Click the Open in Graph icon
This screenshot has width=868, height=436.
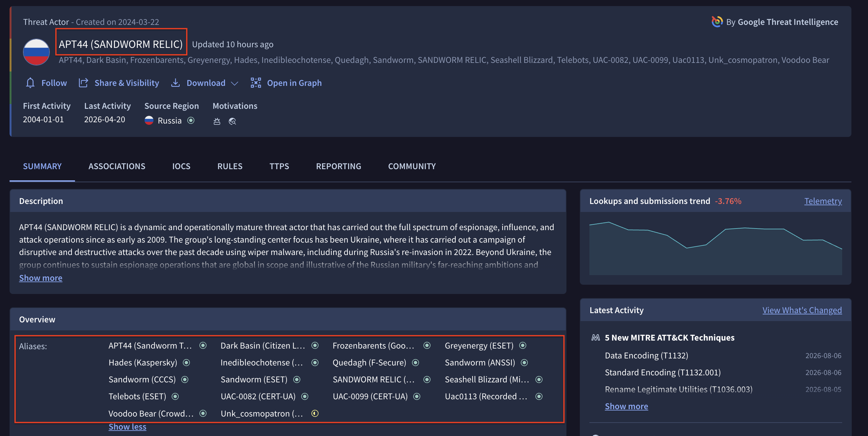point(256,83)
